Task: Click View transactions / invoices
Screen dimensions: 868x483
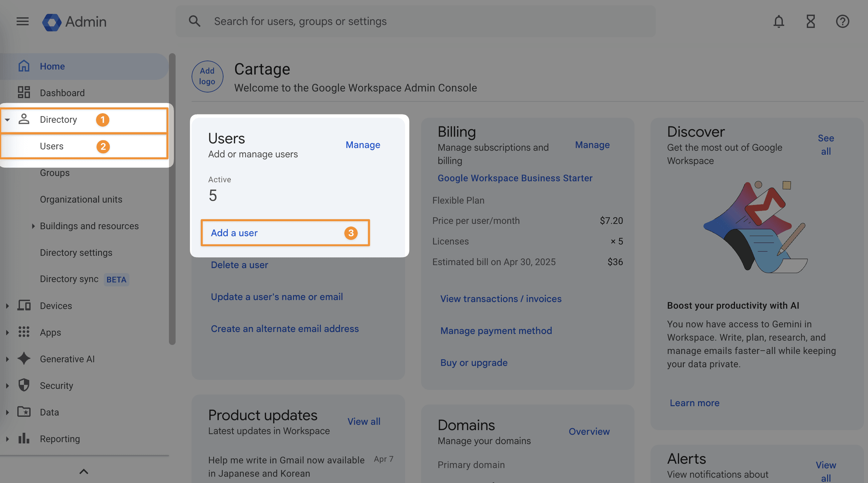Action: tap(501, 299)
